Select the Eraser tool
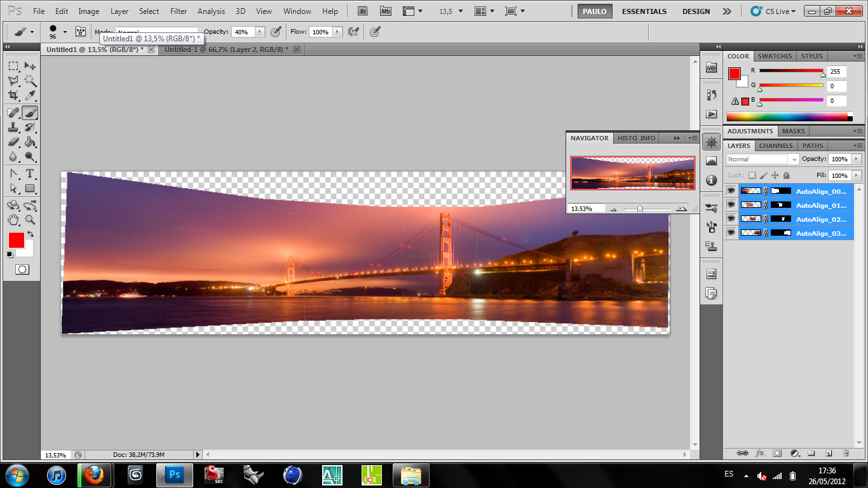This screenshot has height=488, width=868. point(13,142)
